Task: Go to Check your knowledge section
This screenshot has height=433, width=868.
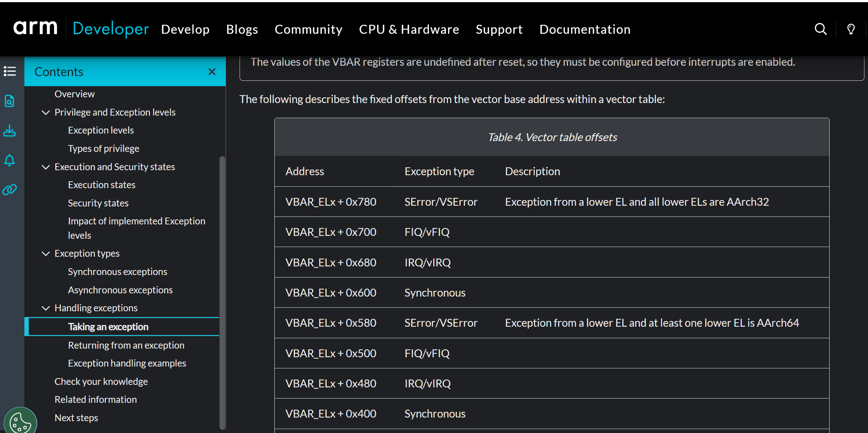Action: pyautogui.click(x=101, y=382)
